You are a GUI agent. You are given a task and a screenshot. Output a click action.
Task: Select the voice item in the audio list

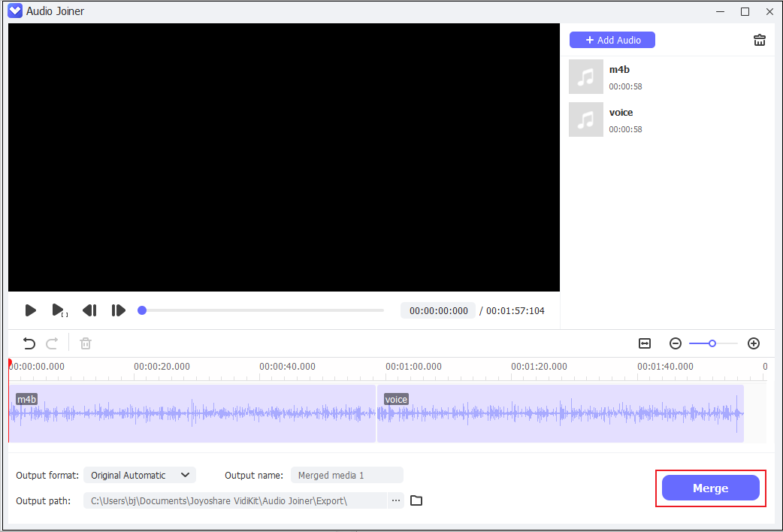point(661,119)
